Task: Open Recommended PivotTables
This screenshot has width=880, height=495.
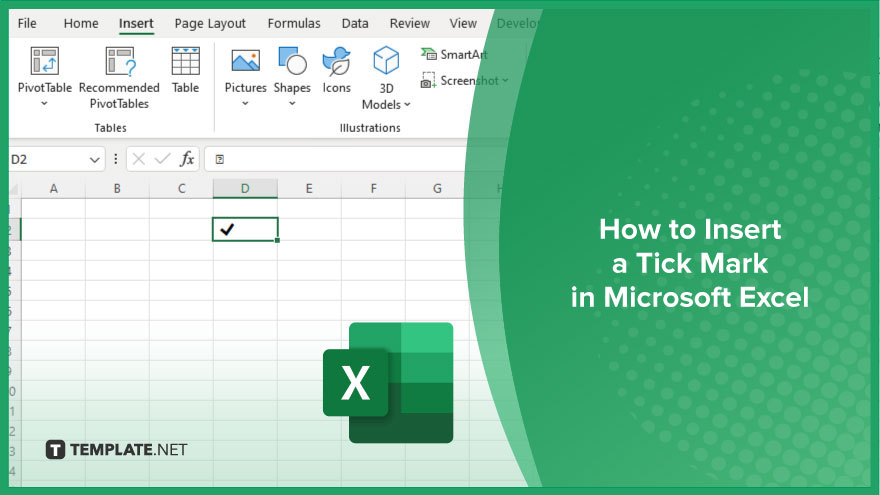Action: tap(119, 77)
